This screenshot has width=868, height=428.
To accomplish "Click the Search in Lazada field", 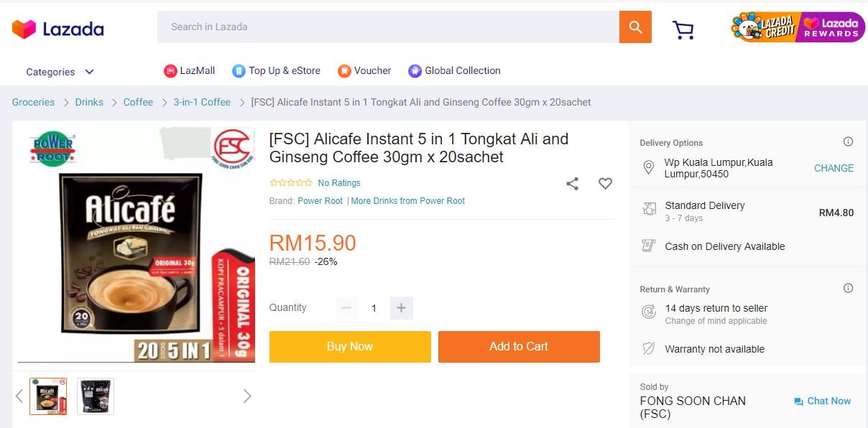I will coord(388,27).
